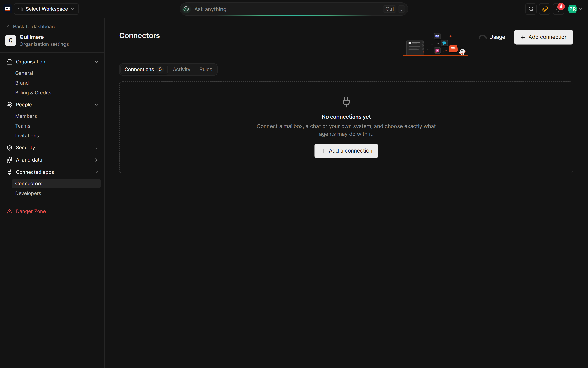Click the assistant smiley icon in the search bar
588x368 pixels.
point(186,9)
